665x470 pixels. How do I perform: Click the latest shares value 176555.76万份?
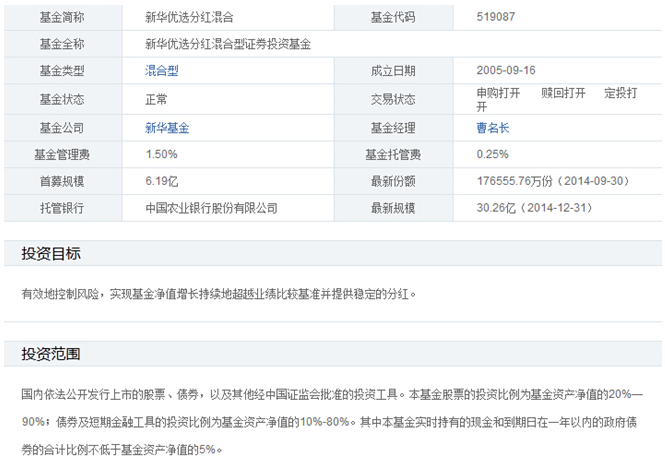point(514,181)
